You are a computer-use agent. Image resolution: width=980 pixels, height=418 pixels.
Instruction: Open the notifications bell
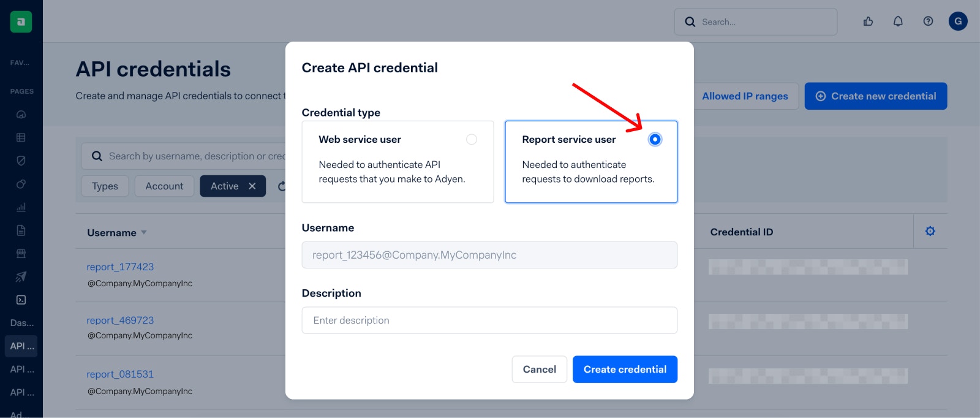click(898, 21)
